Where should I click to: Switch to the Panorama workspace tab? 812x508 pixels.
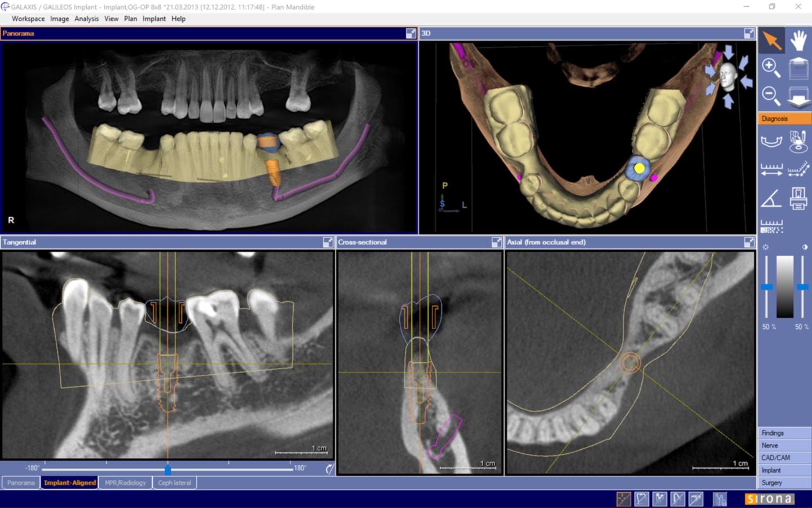click(21, 483)
